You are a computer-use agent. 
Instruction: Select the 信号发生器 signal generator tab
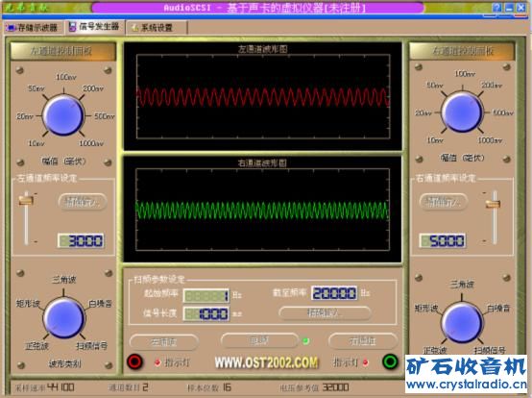94,26
